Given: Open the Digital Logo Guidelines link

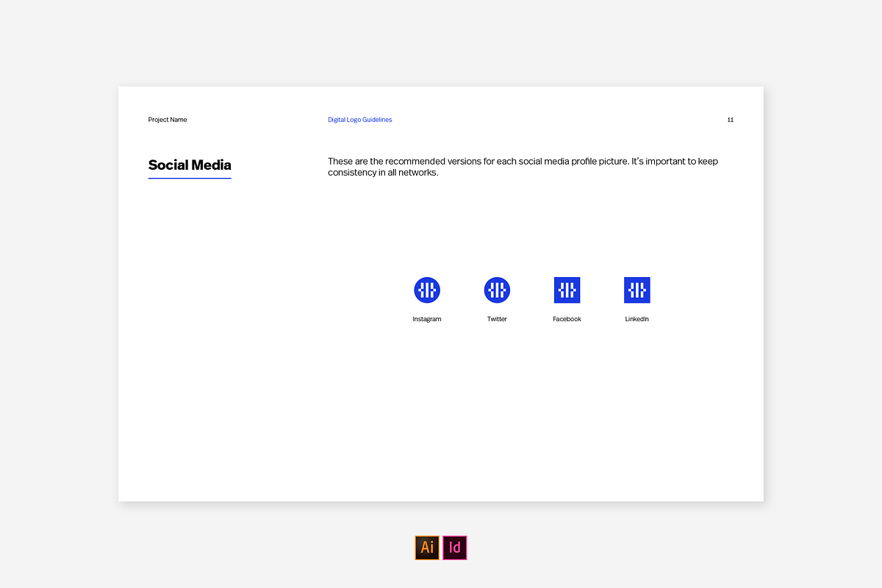Looking at the screenshot, I should pos(359,120).
